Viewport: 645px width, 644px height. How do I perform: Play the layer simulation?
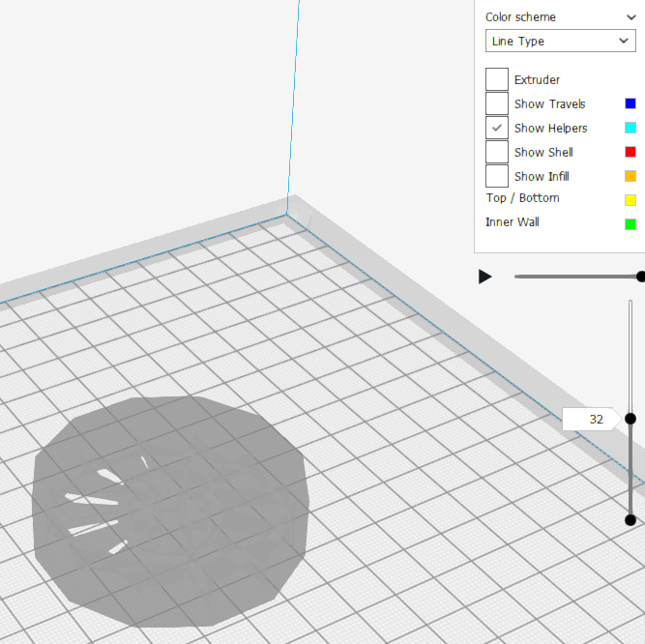[x=485, y=277]
